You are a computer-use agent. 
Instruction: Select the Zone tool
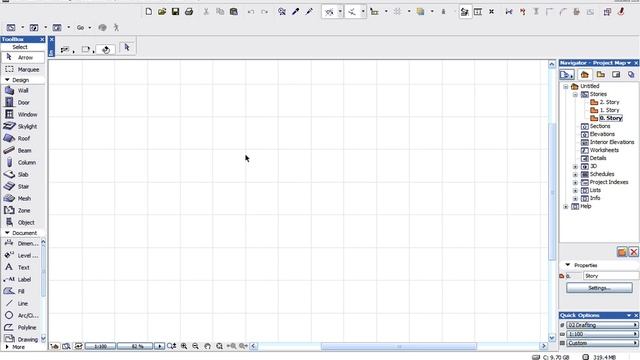22,211
